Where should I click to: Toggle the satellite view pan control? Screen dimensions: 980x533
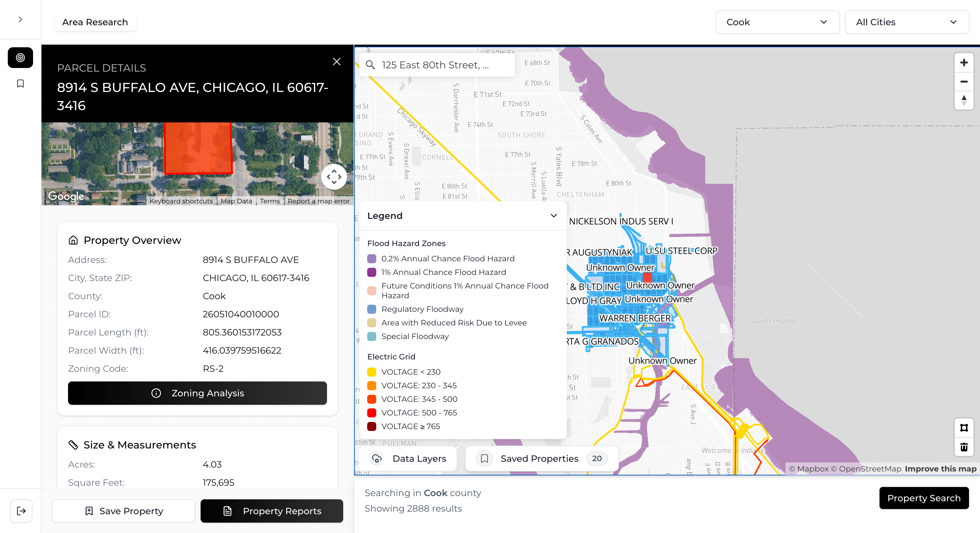334,177
